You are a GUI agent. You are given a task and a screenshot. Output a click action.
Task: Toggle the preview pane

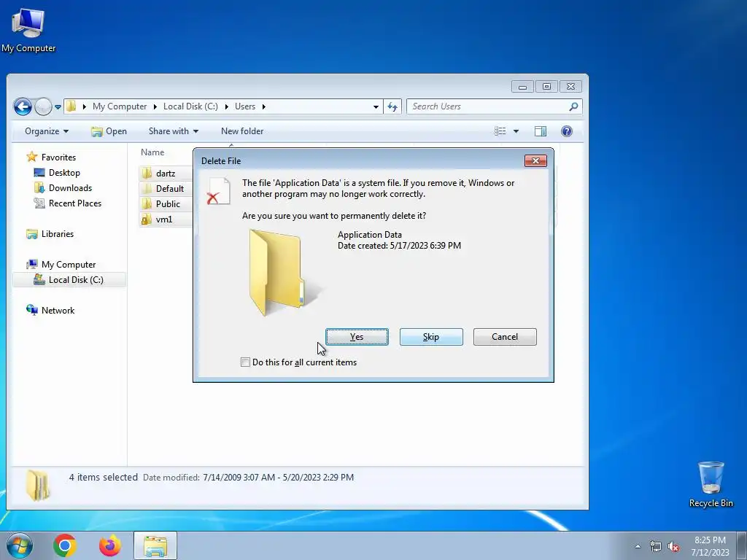click(x=541, y=131)
